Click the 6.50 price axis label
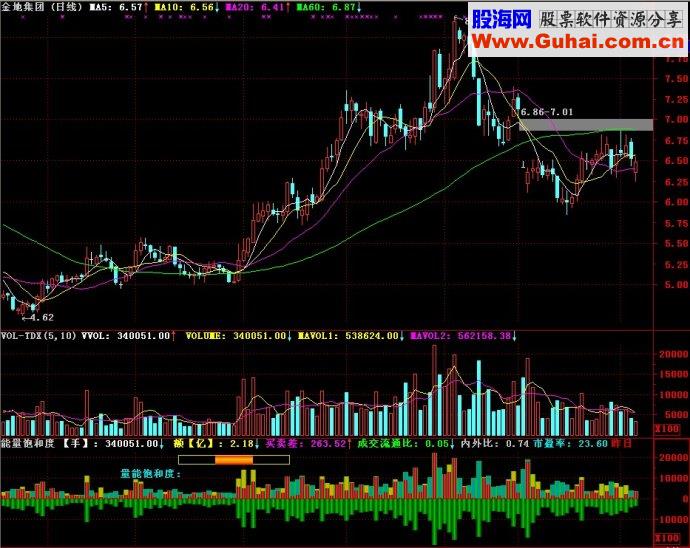The height and width of the screenshot is (548, 690). pyautogui.click(x=676, y=161)
